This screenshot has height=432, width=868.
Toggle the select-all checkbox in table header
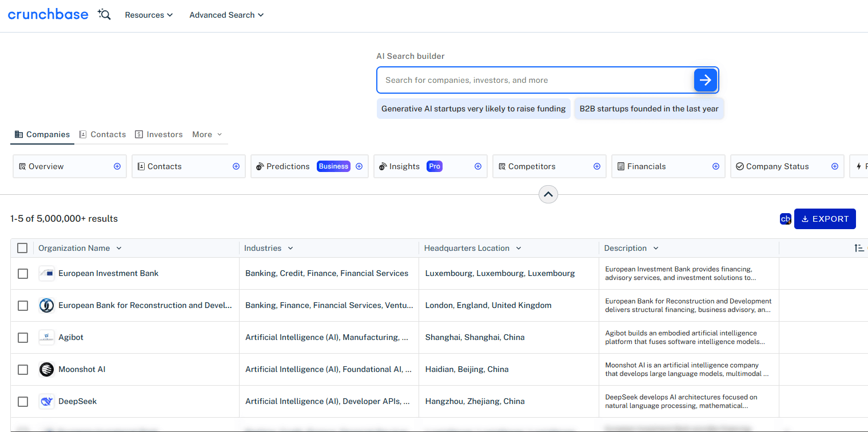(22, 248)
